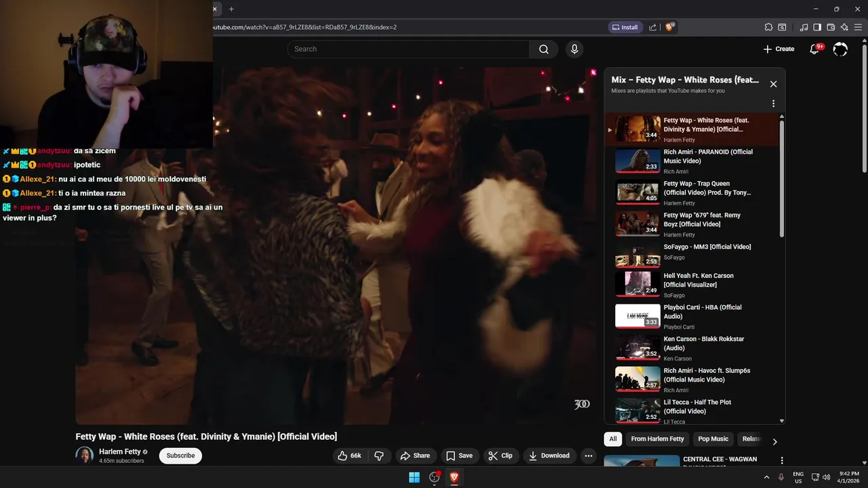This screenshot has height=488, width=868.
Task: Click the tab search icon in toolbar
Action: (x=782, y=27)
